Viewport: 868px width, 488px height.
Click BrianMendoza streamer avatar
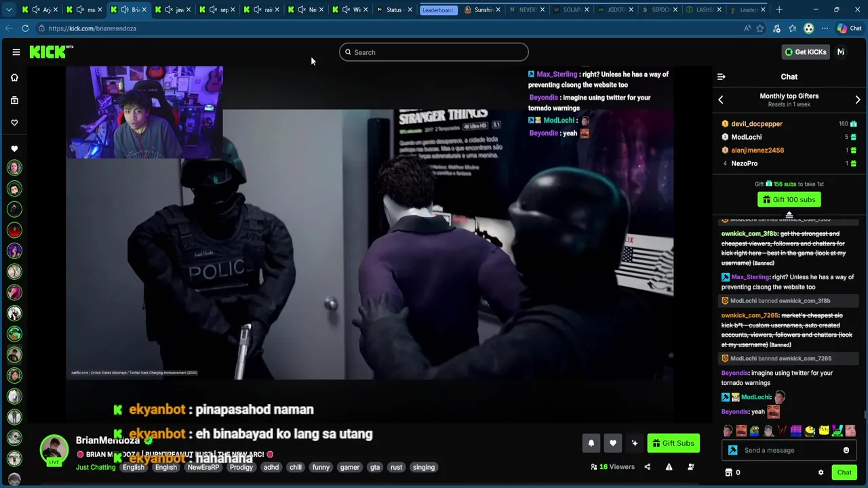click(54, 449)
